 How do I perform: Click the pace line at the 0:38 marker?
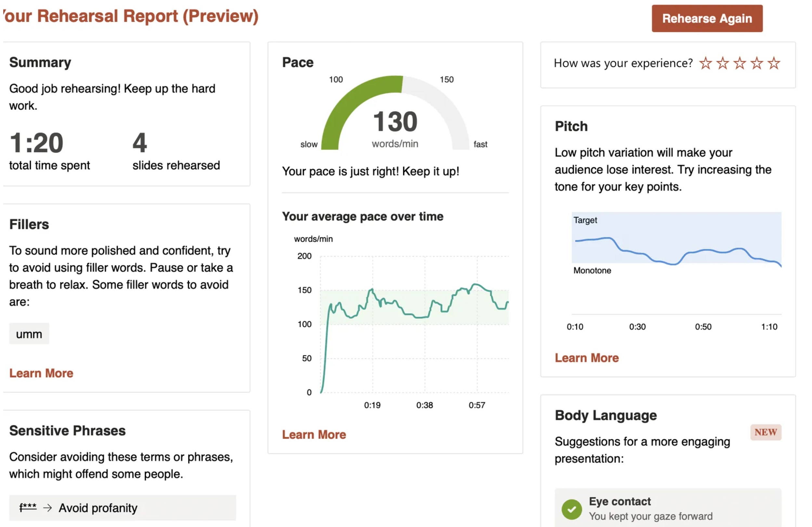point(425,317)
